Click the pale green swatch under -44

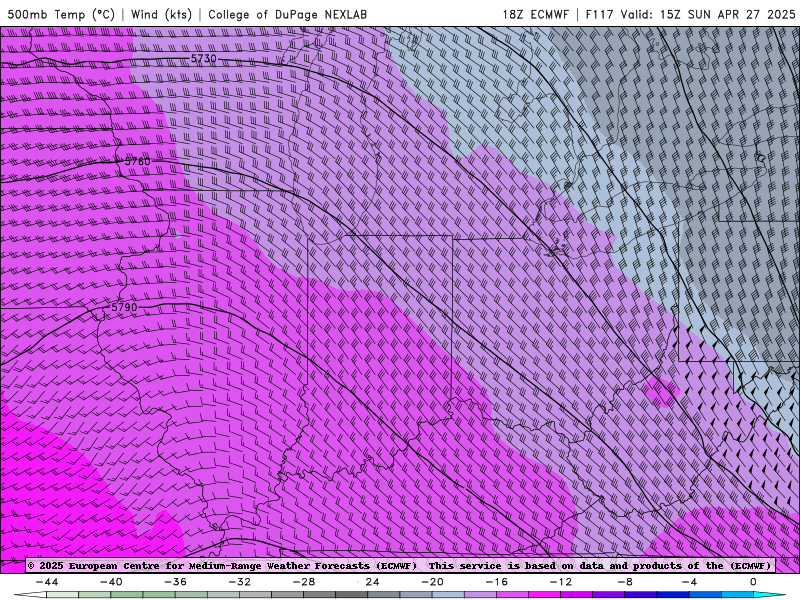pos(62,595)
